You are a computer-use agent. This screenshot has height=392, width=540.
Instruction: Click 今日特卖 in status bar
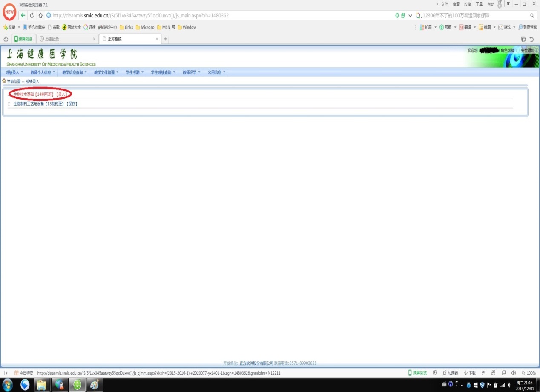click(x=24, y=373)
